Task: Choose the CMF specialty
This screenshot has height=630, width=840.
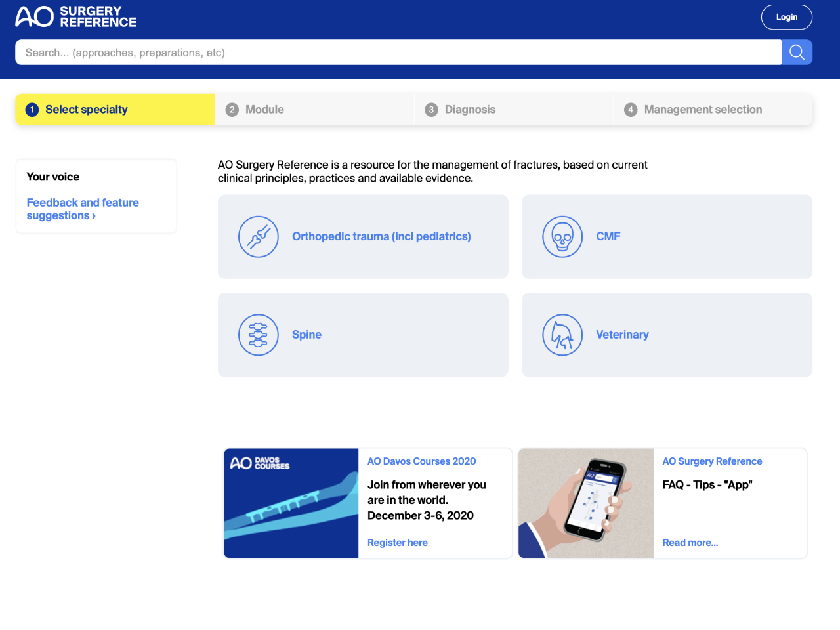Action: (667, 236)
